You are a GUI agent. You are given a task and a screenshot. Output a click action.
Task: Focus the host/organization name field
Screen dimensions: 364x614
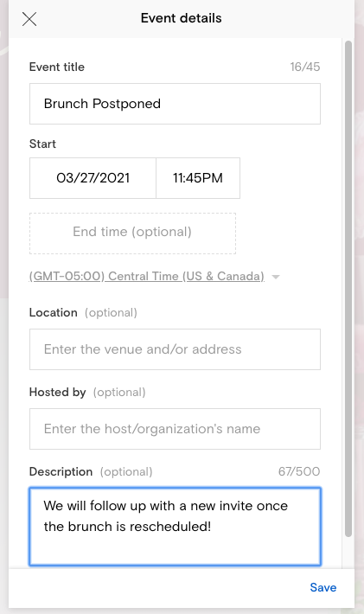(x=175, y=429)
